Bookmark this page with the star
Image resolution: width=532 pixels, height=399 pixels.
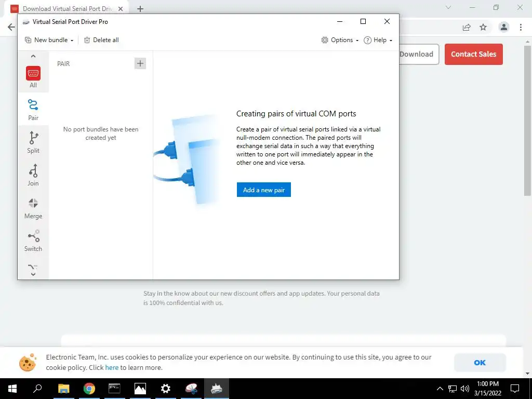483,27
